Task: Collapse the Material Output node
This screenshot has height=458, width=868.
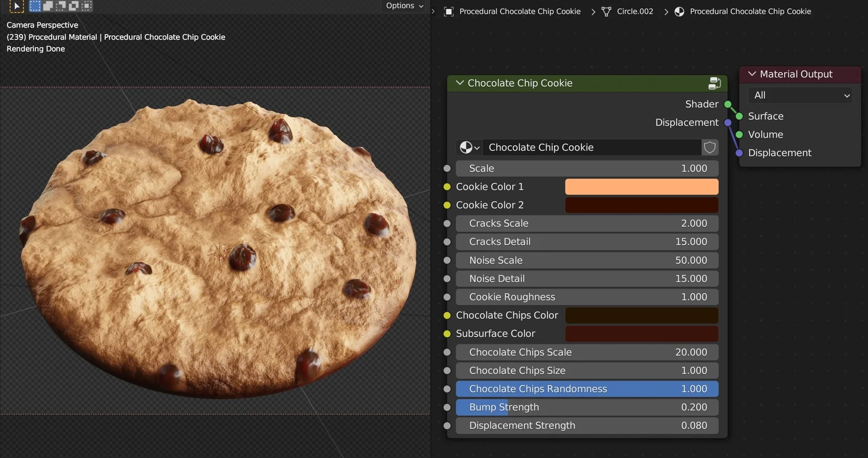Action: pyautogui.click(x=752, y=74)
